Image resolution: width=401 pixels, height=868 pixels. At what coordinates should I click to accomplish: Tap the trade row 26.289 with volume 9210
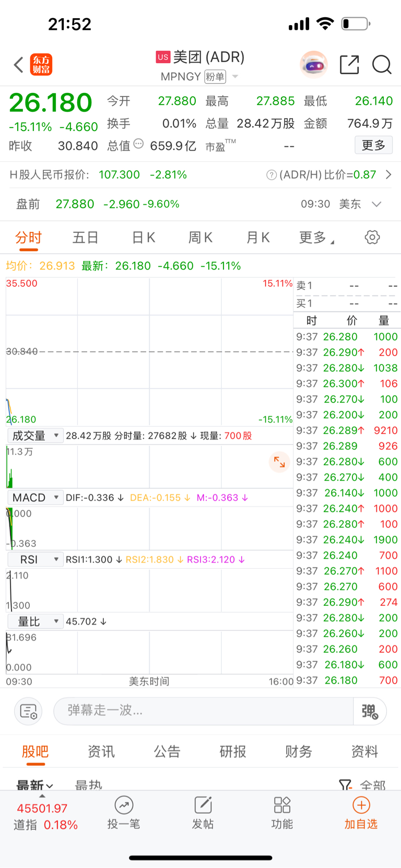pos(347,430)
